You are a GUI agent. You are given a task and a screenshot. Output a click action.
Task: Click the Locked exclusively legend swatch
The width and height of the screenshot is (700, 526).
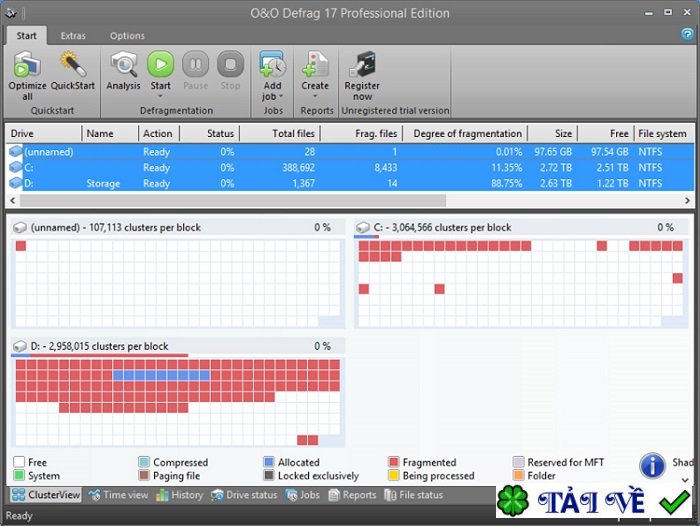point(269,475)
